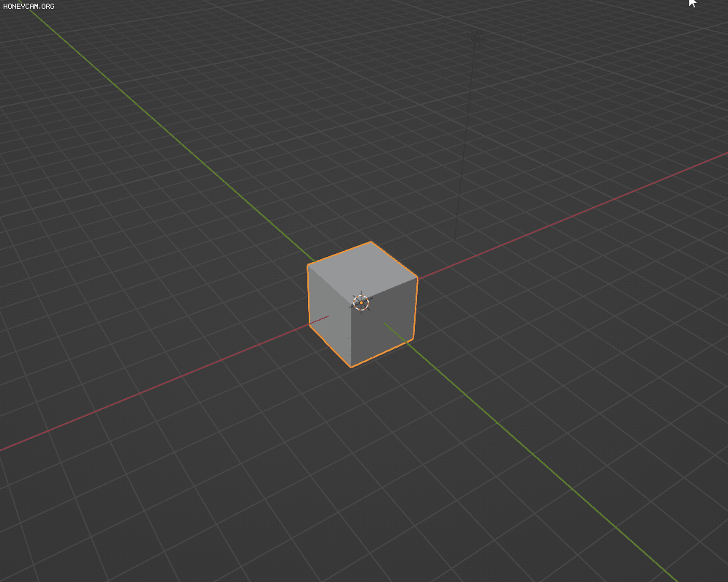Screen dimensions: 728x582
Task: Click the 3D cursor crosshair on the cube
Action: (361, 302)
